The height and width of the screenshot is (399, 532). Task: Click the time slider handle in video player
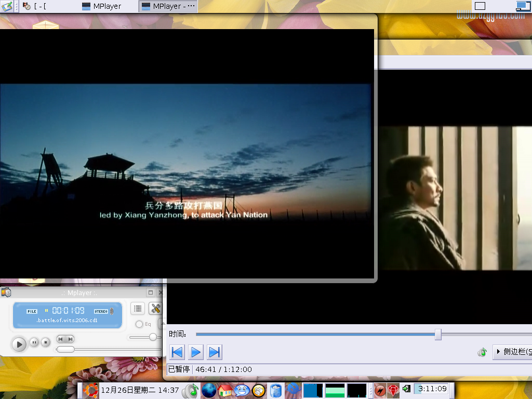[x=438, y=334]
